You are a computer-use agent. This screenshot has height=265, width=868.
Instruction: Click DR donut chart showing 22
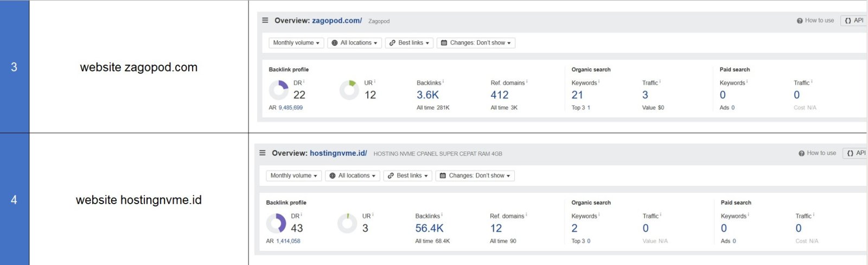click(279, 90)
